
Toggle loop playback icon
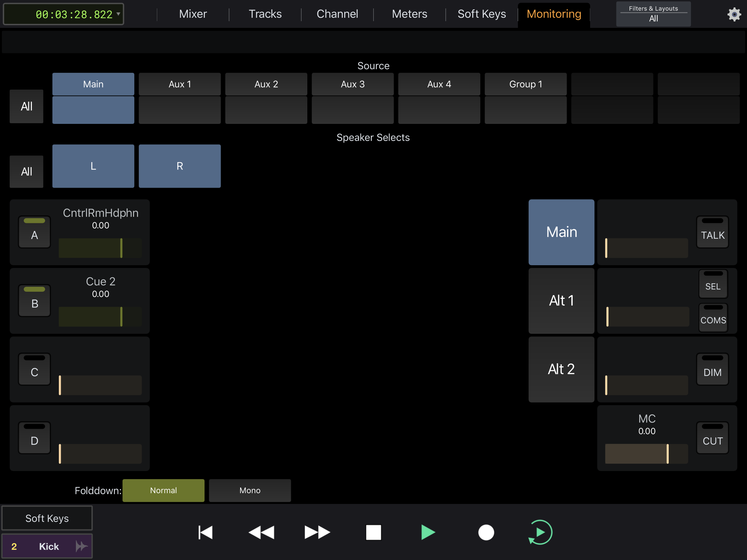[x=540, y=532]
